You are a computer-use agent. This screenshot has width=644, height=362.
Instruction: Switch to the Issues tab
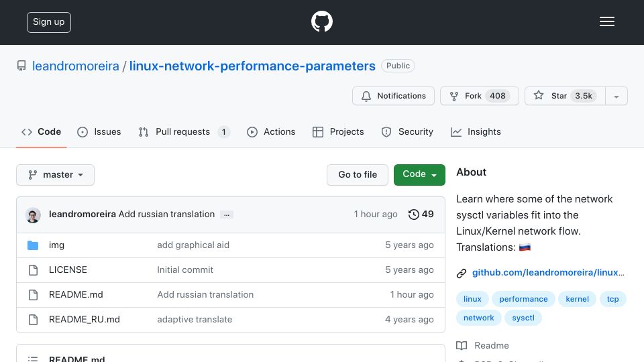[x=99, y=132]
